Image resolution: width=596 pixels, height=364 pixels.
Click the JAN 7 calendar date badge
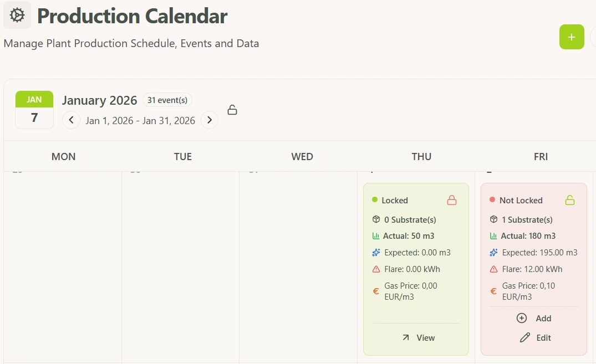tap(34, 110)
